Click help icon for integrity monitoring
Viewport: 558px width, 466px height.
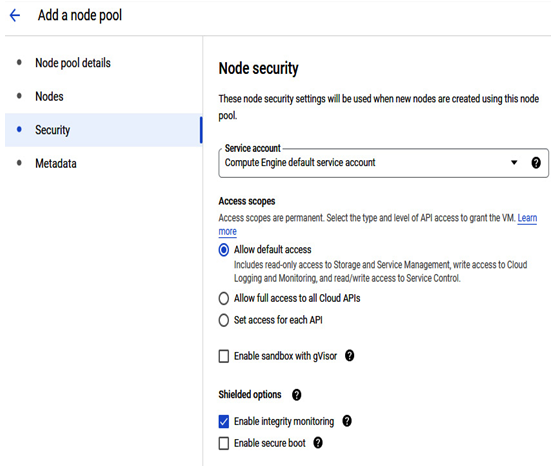347,421
